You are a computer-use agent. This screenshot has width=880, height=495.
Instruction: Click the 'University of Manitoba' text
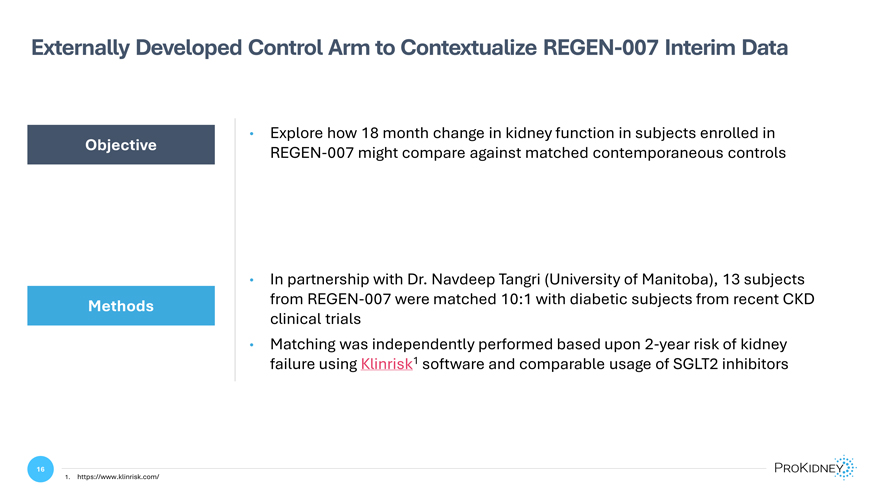tap(631, 279)
